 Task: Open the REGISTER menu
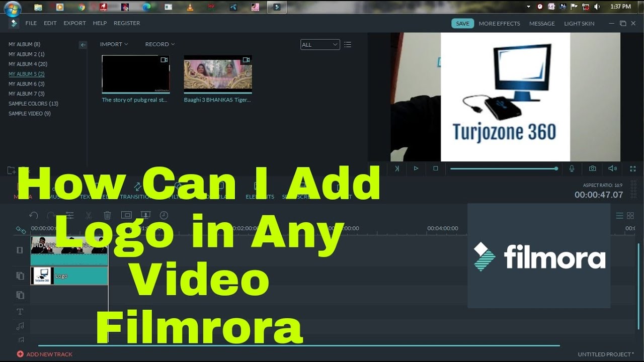point(127,23)
